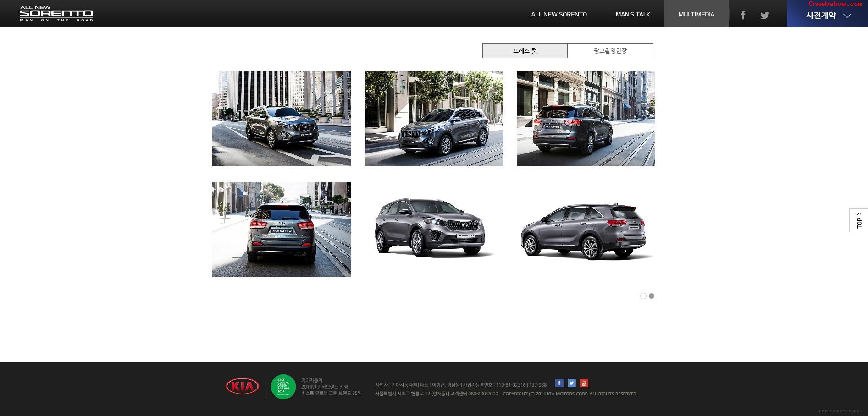Viewport: 868px width, 416px height.
Task: Open the ALL NEW SORENTO menu
Action: pos(559,14)
